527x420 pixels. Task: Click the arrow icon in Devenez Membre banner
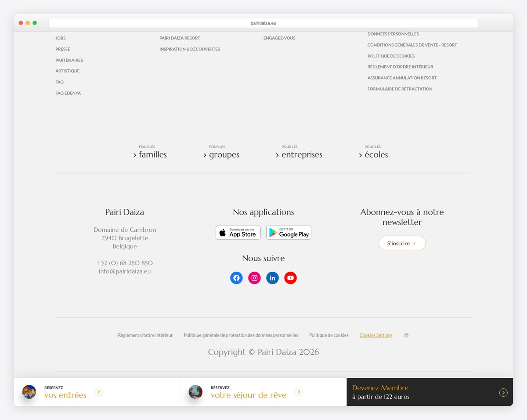click(x=503, y=392)
